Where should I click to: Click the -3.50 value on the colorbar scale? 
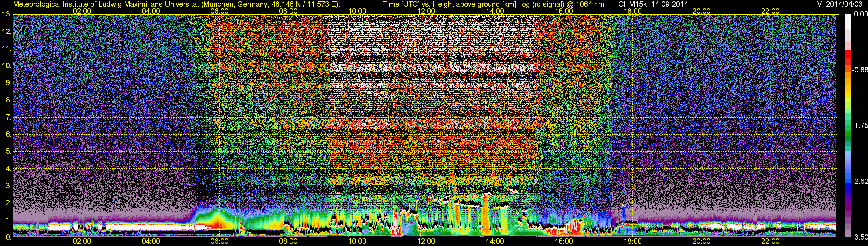coord(860,238)
